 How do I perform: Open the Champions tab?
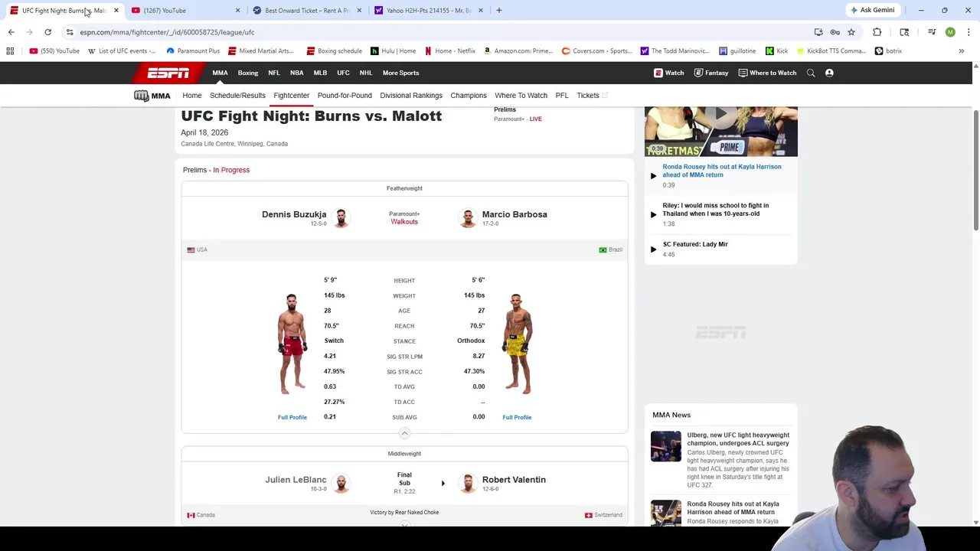(x=469, y=96)
